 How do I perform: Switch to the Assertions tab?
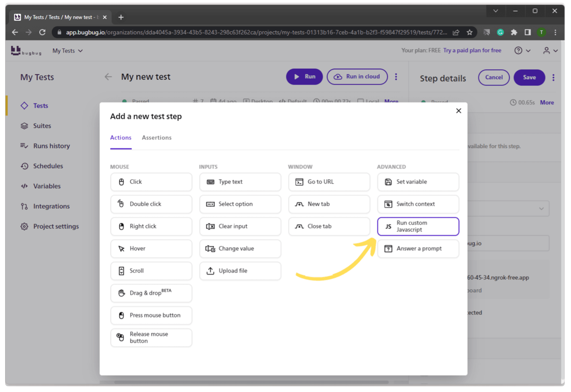click(157, 138)
